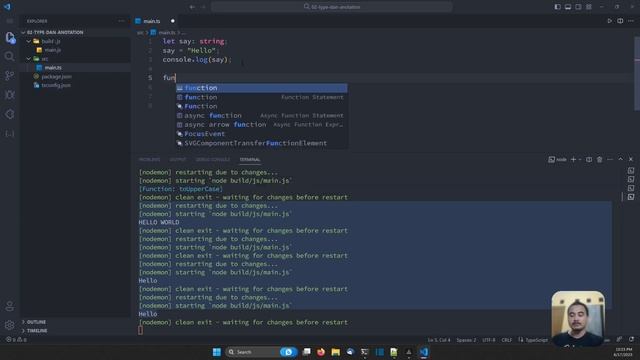Click the notifications bell in status bar
The width and height of the screenshot is (640, 360).
pos(631,340)
